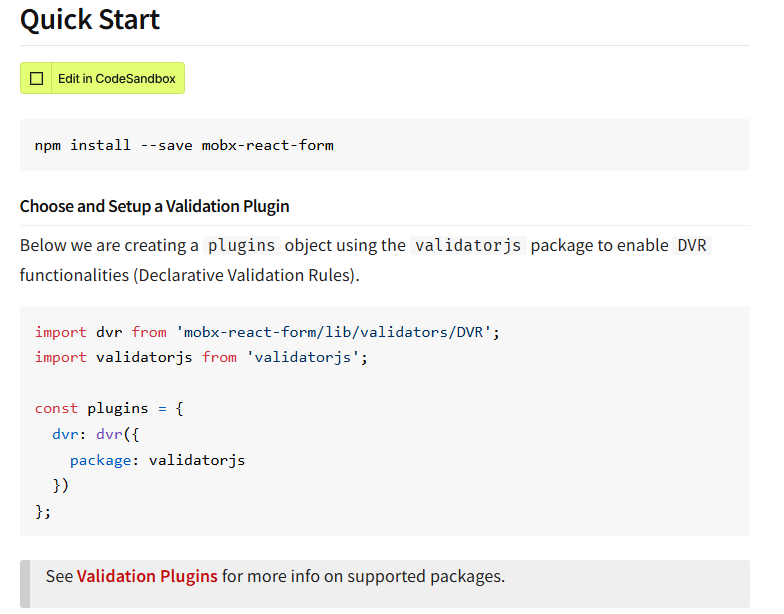This screenshot has width=784, height=614.
Task: Click the inline code word validatorjs
Action: coord(468,246)
